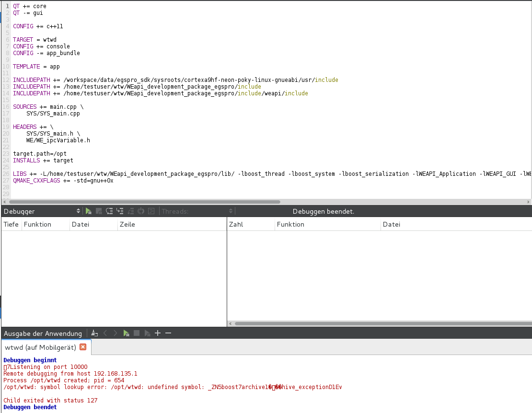Viewport: 532px width, 413px height.
Task: Go to previous item in application output
Action: coord(105,333)
